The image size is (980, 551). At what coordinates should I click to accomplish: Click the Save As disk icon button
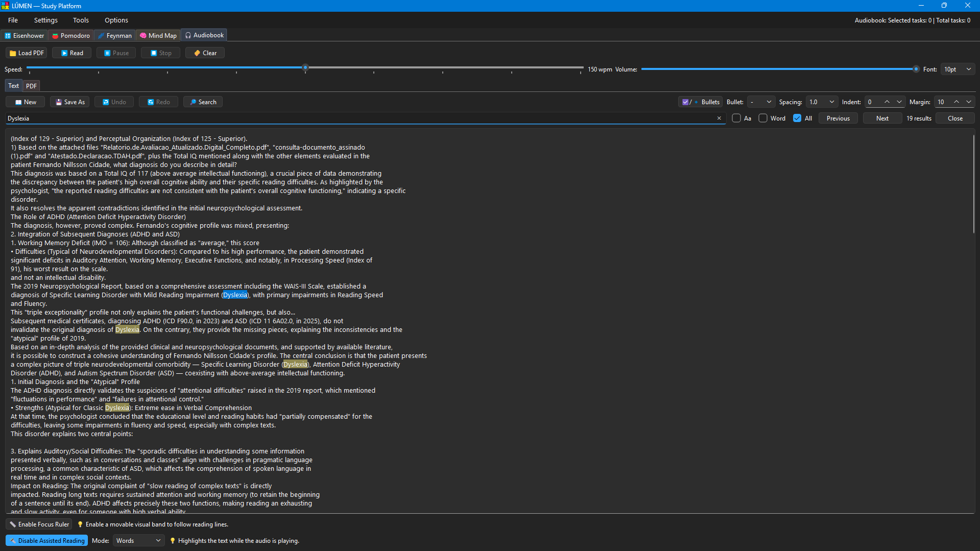coord(70,102)
